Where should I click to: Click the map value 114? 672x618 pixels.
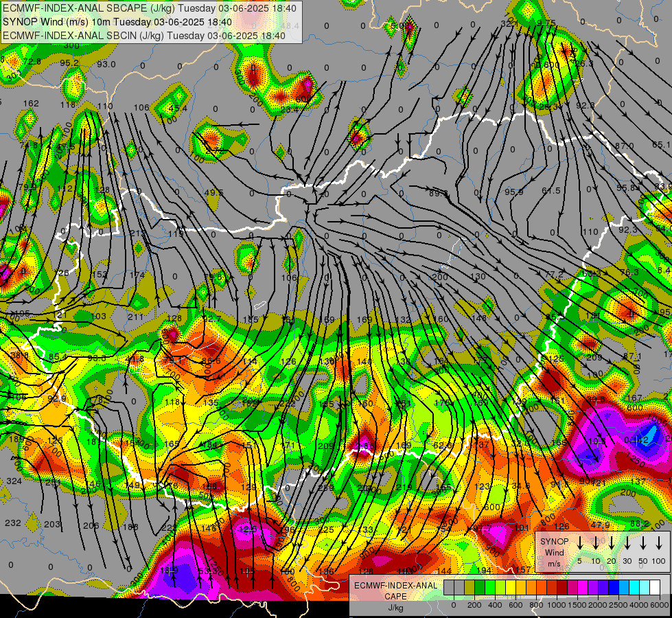(x=250, y=362)
